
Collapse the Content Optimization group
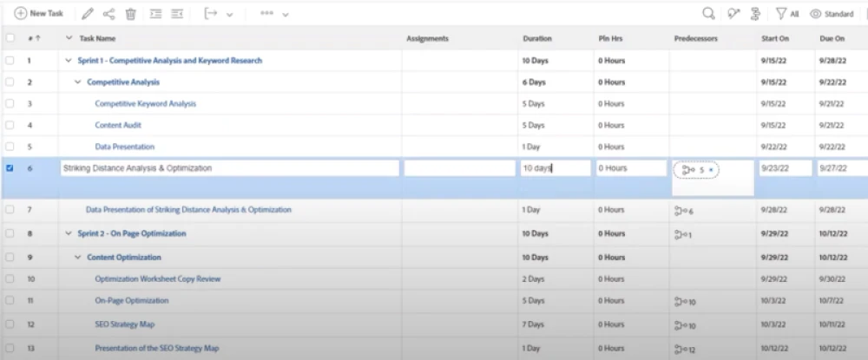click(78, 258)
